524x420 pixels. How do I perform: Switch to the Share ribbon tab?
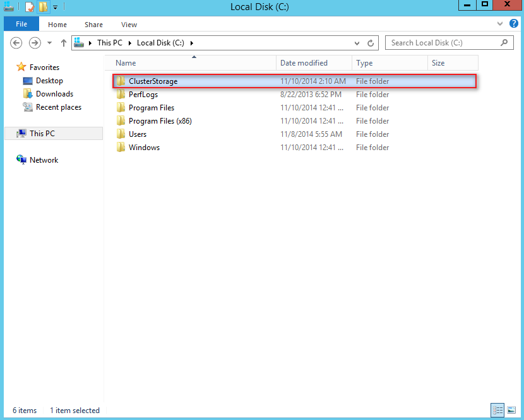[93, 25]
